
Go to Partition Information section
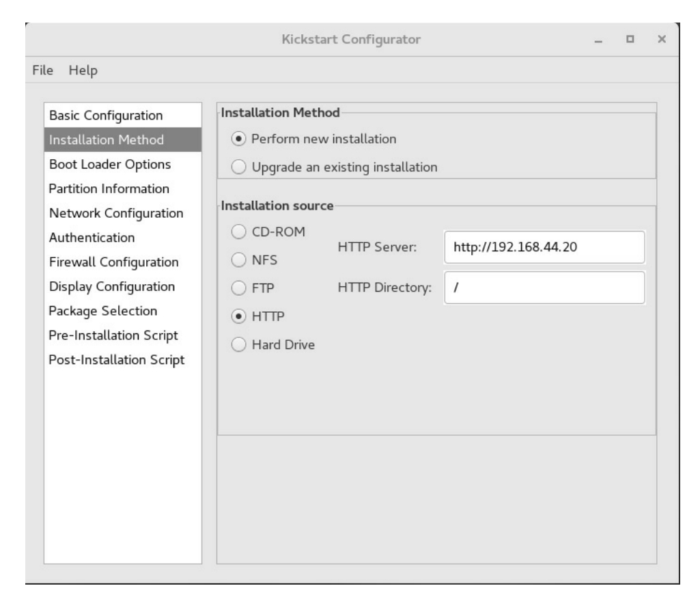click(x=109, y=188)
